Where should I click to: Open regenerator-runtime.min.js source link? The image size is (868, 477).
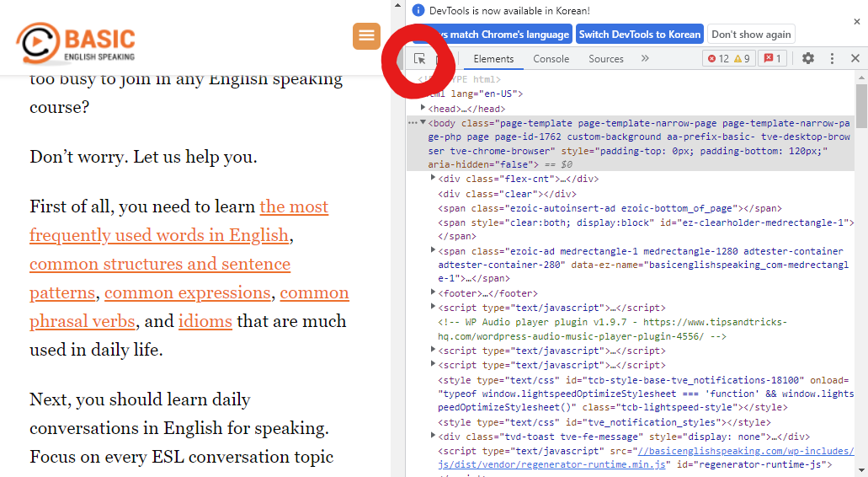(646, 458)
